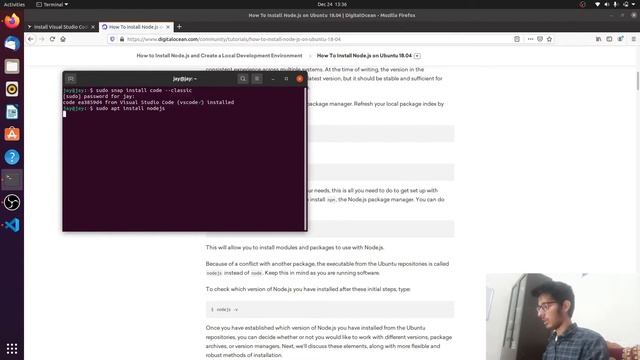Toggle Firefox reader view
The height and width of the screenshot is (360, 640).
pos(517,39)
